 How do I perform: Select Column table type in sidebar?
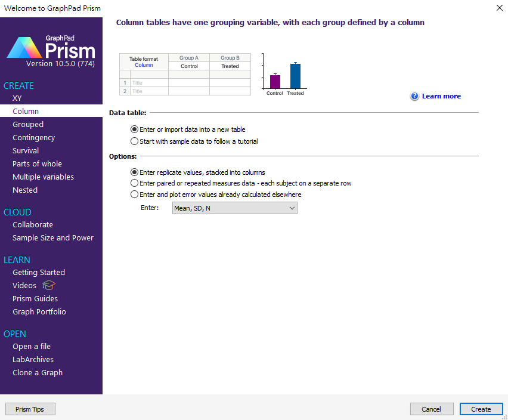coord(51,111)
